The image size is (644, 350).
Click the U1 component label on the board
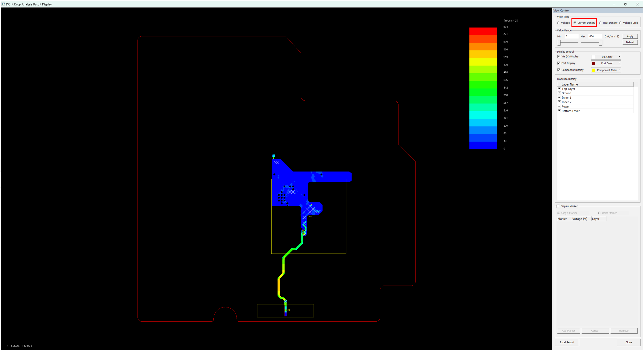coord(310,216)
